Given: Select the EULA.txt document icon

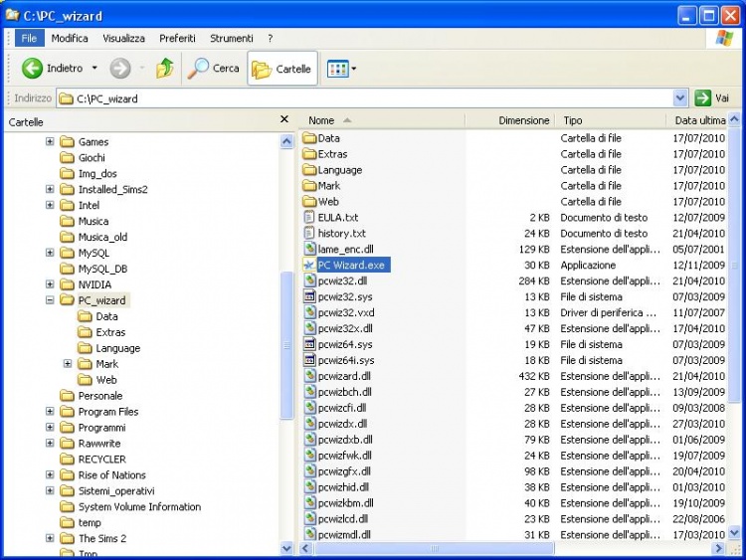Looking at the screenshot, I should pyautogui.click(x=308, y=218).
